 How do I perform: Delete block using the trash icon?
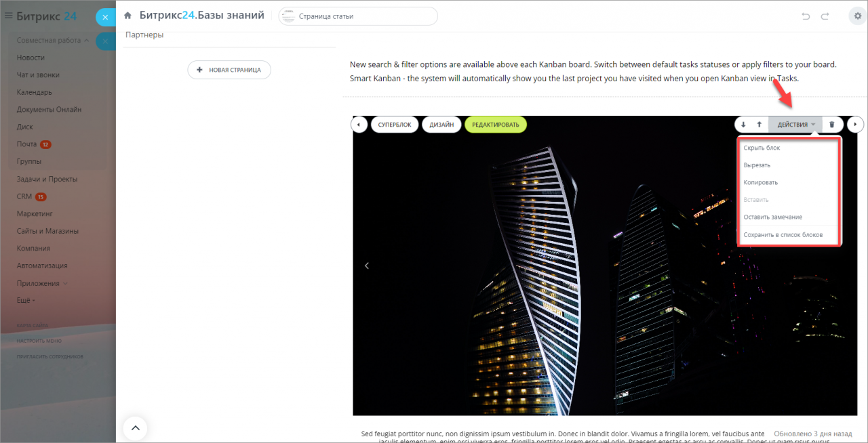[832, 125]
